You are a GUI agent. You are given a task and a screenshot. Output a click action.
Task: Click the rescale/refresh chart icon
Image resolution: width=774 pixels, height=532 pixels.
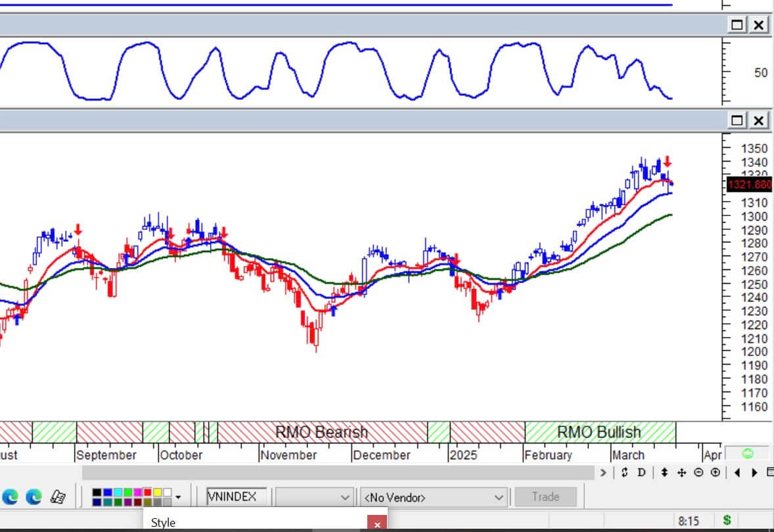pos(624,472)
